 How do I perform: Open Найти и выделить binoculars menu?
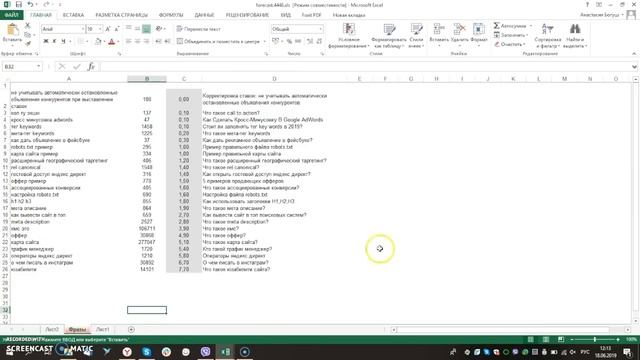(x=575, y=36)
